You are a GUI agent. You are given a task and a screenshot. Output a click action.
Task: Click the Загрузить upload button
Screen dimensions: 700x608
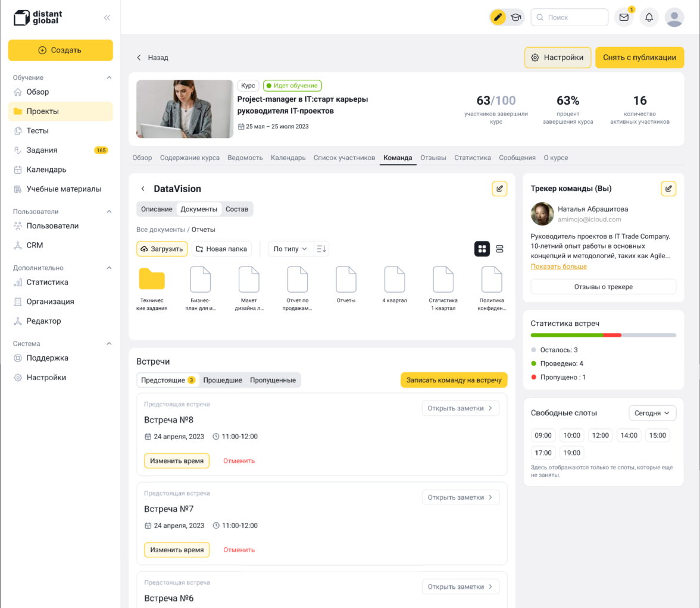click(x=162, y=249)
